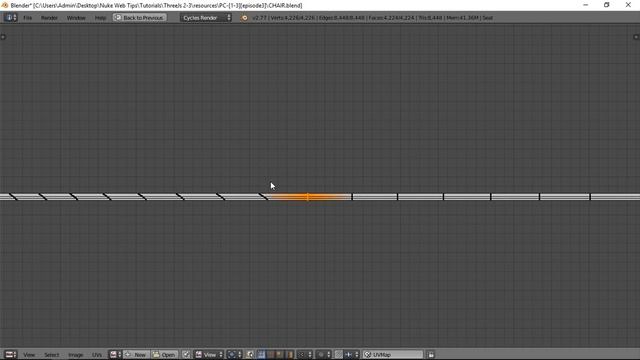640x360 pixels.
Task: Open the snap target dropdown
Action: [351, 354]
